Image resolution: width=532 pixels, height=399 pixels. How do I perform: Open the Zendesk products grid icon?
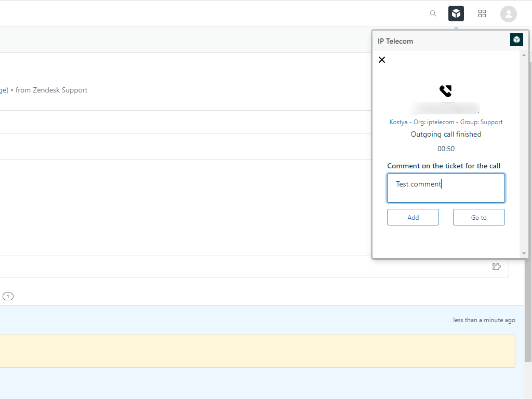click(482, 14)
